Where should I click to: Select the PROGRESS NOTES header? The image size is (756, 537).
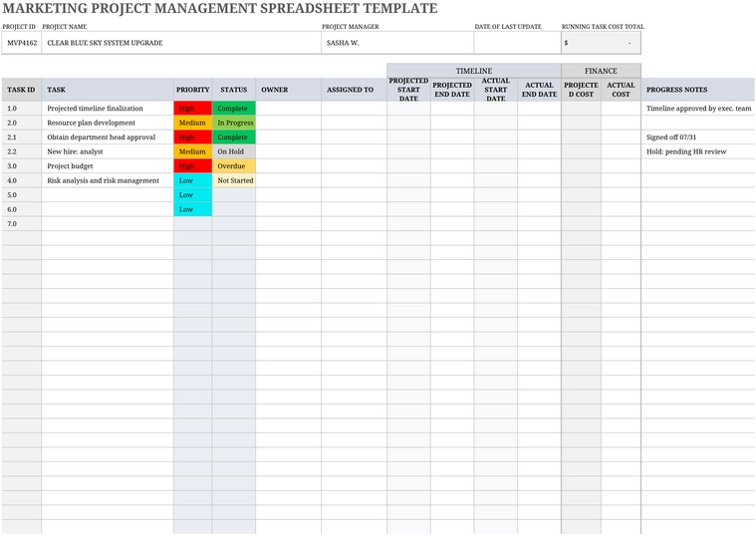point(698,90)
